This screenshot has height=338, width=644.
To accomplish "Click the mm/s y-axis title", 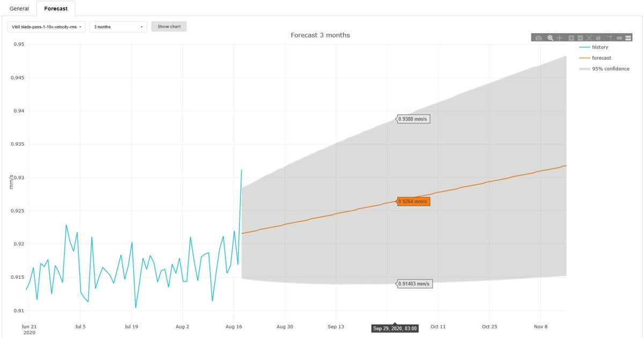I will pyautogui.click(x=11, y=181).
